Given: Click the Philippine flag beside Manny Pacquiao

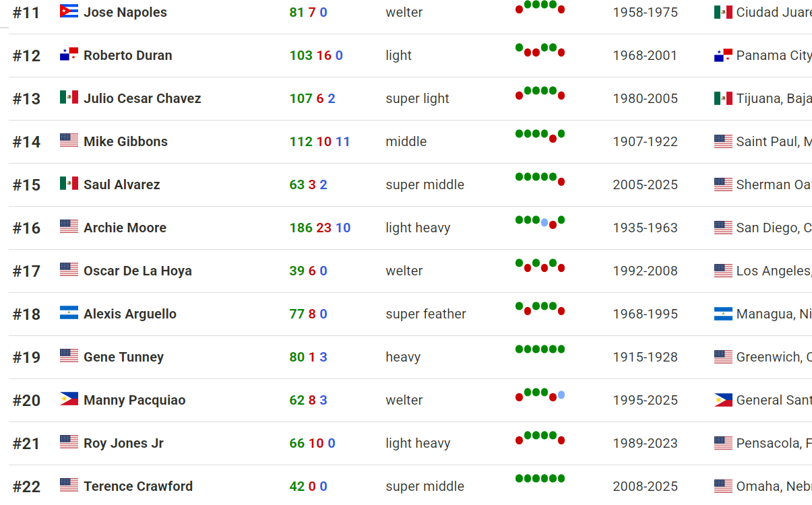Looking at the screenshot, I should tap(69, 399).
